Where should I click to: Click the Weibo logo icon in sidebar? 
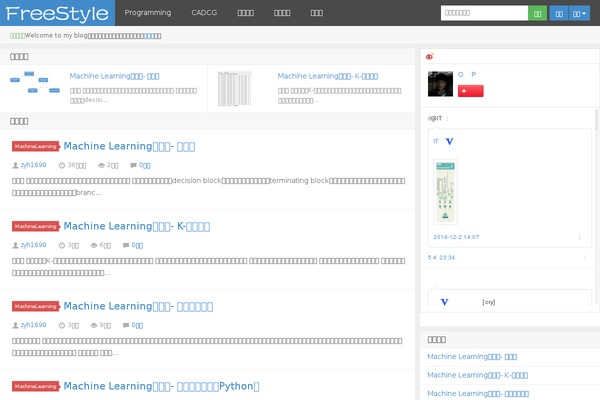(x=429, y=57)
